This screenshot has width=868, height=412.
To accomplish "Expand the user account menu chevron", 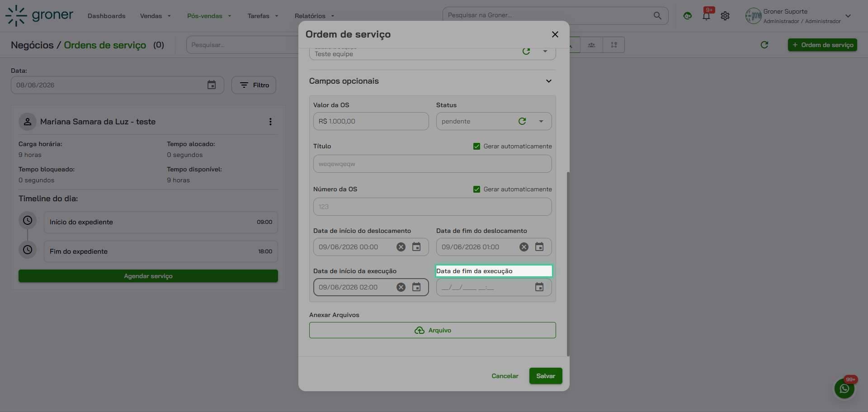I will pos(848,16).
